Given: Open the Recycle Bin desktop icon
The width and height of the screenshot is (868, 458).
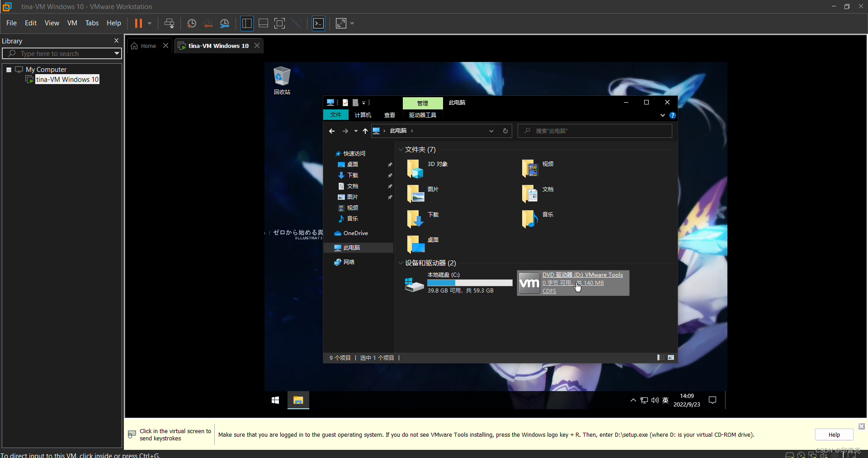Looking at the screenshot, I should click(x=282, y=80).
